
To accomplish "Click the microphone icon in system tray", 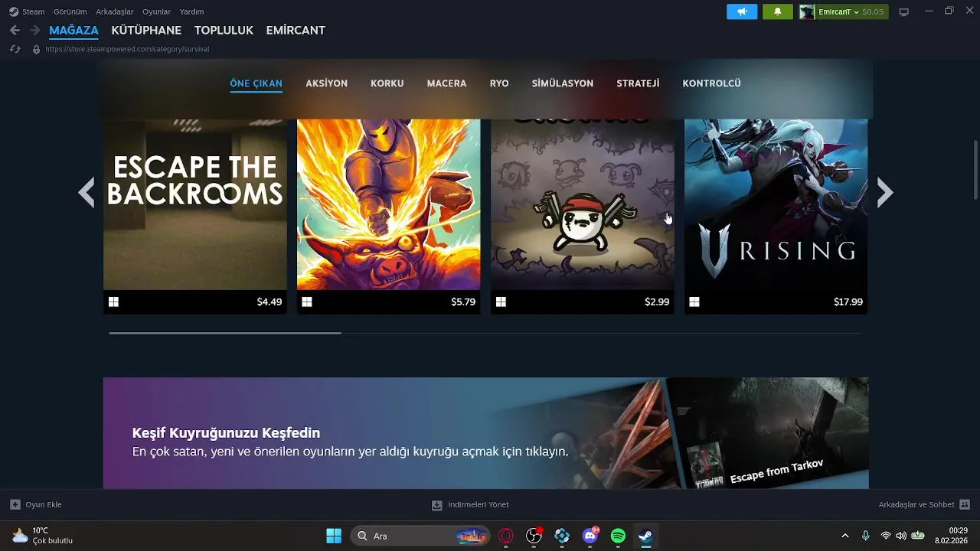I will 865,536.
